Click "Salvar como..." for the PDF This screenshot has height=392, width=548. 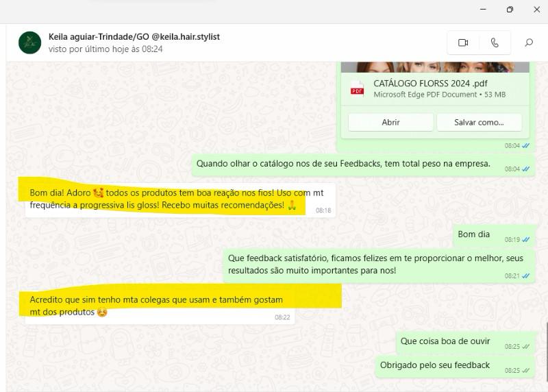[479, 122]
